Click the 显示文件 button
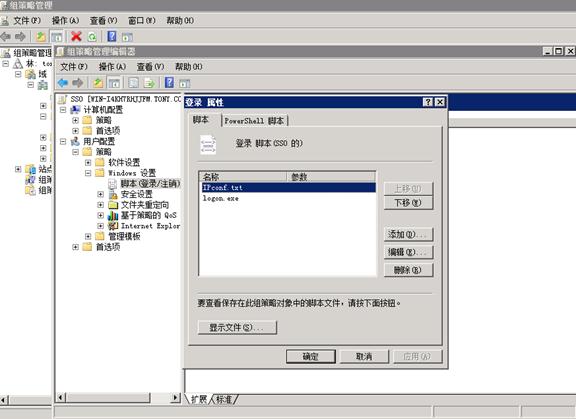The width and height of the screenshot is (576, 419). (237, 327)
